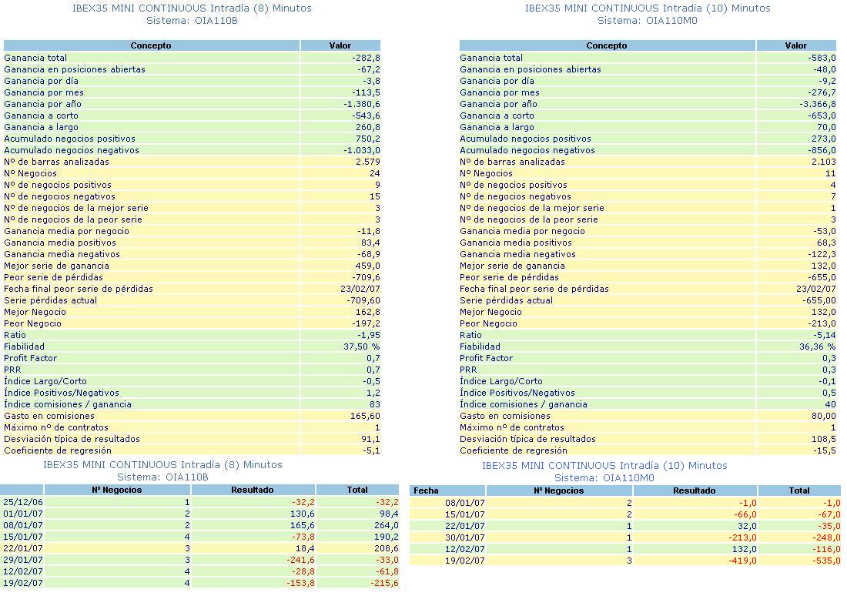Click the Ganancia por mes value -276,7
The width and height of the screenshot is (847, 616).
(x=822, y=92)
